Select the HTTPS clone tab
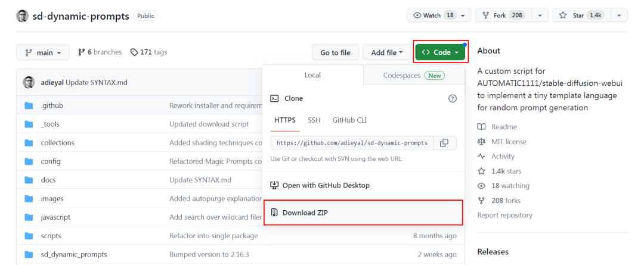Screen dimensions: 644x265 [284, 120]
